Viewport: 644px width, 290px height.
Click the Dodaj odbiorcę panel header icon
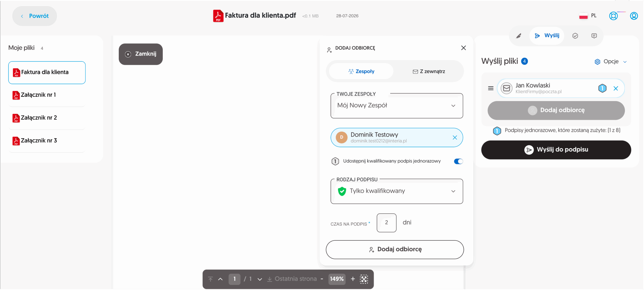pos(329,50)
